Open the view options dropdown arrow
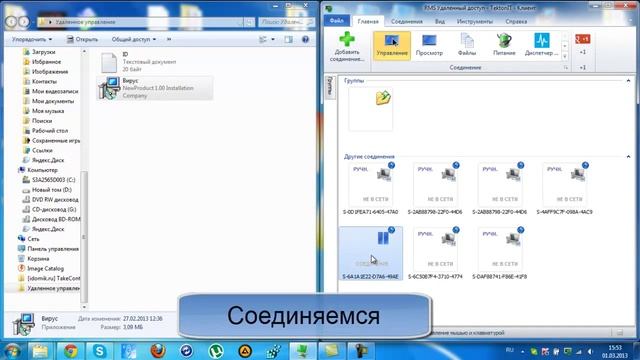This screenshot has height=360, width=640. tap(273, 40)
